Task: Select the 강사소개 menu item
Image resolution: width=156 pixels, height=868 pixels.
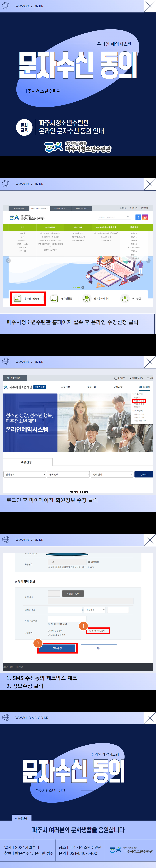Action: (x=91, y=387)
